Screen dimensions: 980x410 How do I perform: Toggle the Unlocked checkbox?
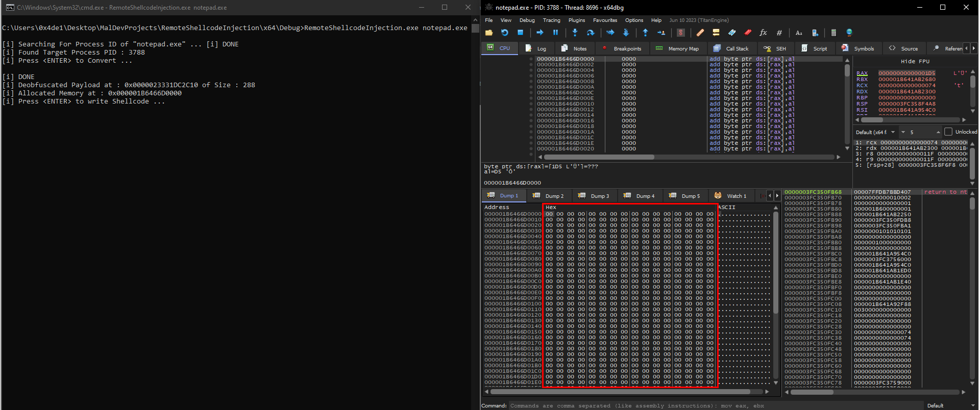tap(948, 132)
